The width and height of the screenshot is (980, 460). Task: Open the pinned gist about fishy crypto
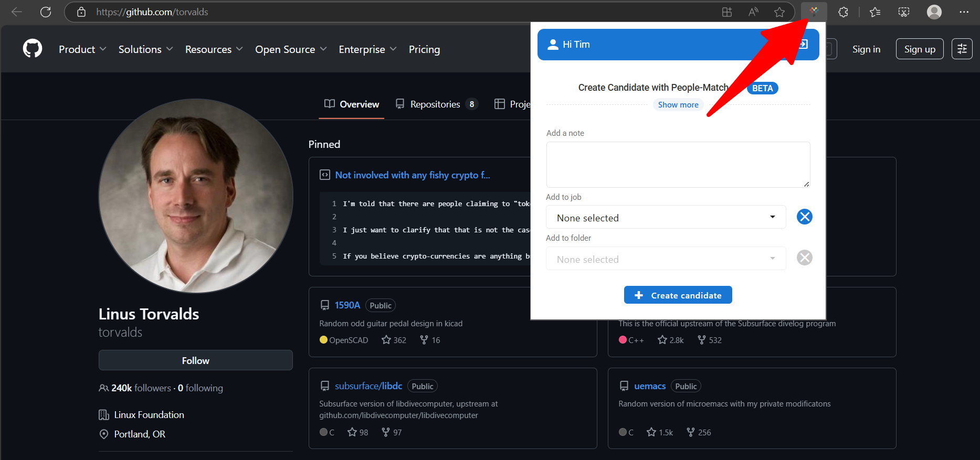click(413, 175)
